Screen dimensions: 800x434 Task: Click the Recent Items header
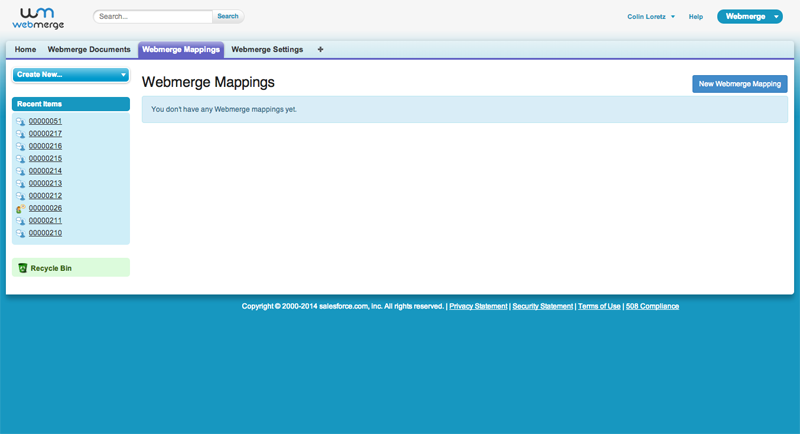[x=71, y=104]
